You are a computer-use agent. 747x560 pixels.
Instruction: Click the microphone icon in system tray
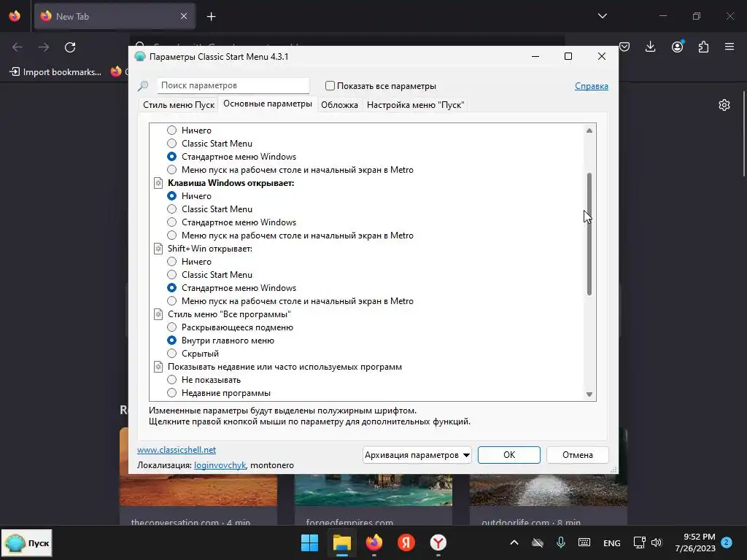point(561,542)
